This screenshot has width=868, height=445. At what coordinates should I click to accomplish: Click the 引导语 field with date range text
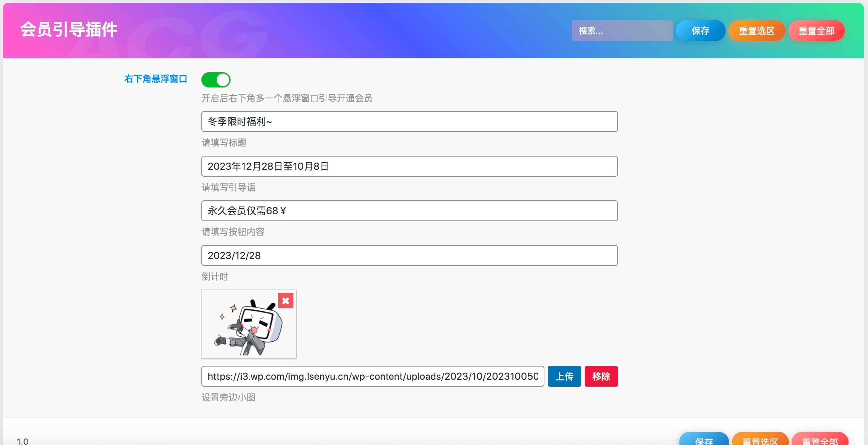[410, 166]
